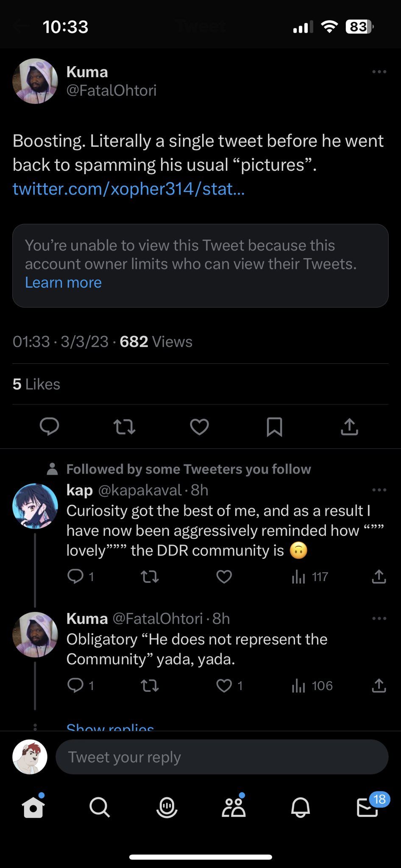Open the Search tab
This screenshot has height=868, width=401.
point(100,807)
